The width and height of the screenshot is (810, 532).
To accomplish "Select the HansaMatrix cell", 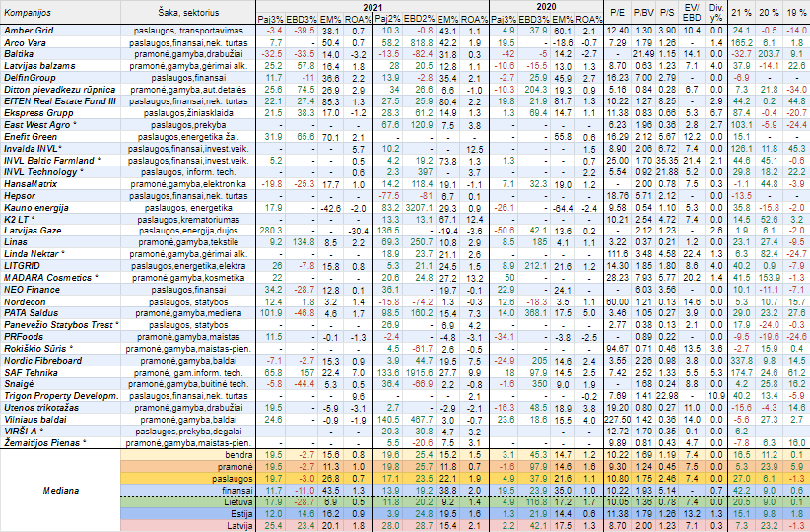I will pyautogui.click(x=60, y=184).
